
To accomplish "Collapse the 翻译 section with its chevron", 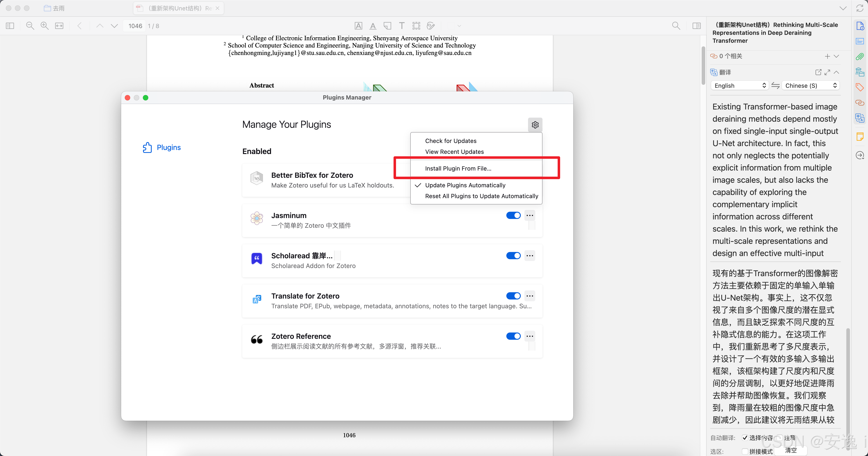I will click(x=837, y=72).
